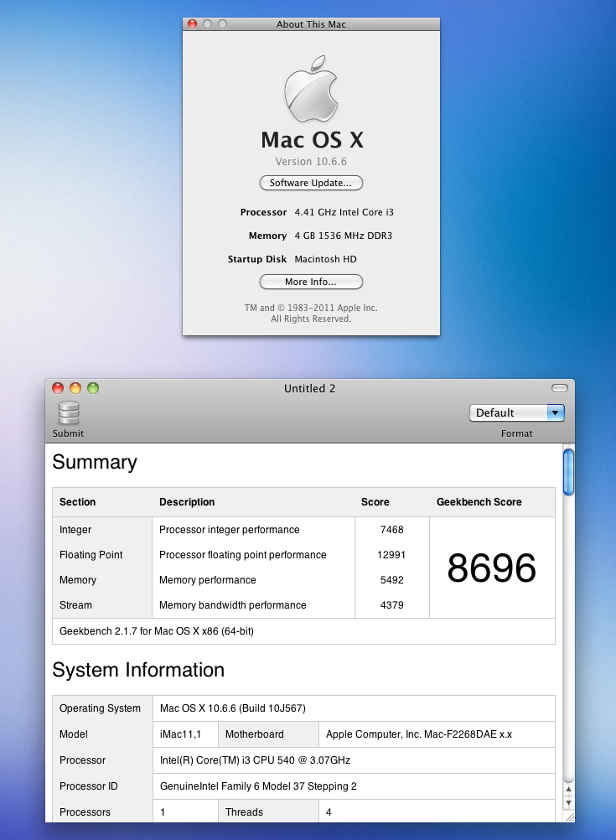Click the Processor ID label cell
Viewport: 616px width, 840px height.
[103, 786]
